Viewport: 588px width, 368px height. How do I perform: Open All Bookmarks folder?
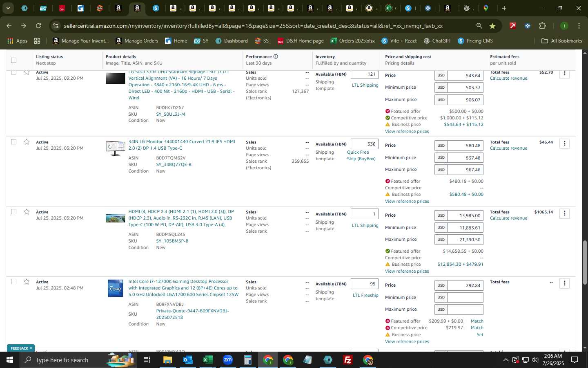(x=561, y=41)
